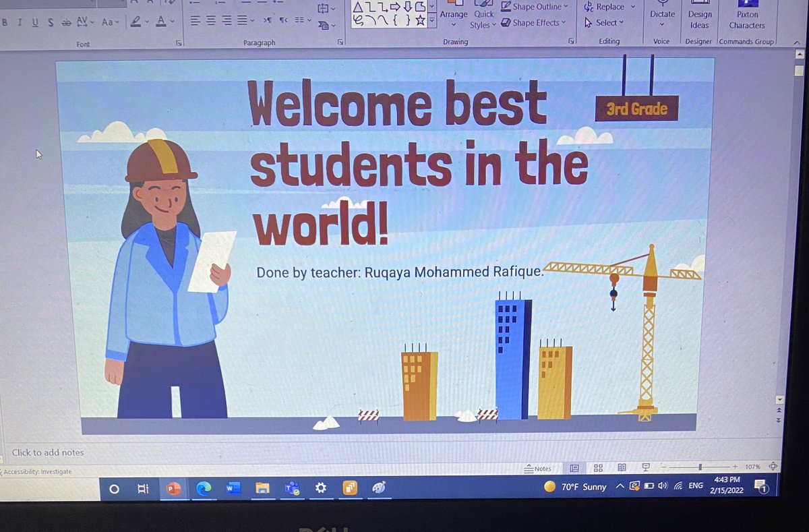
Task: Select the block down arrow shape
Action: click(408, 7)
